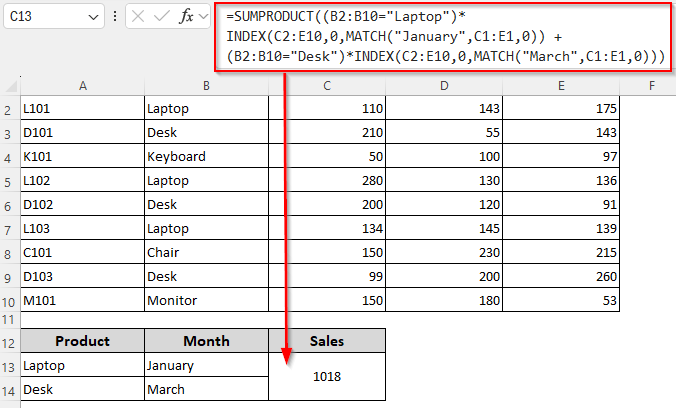Click cell containing M101

coord(82,300)
